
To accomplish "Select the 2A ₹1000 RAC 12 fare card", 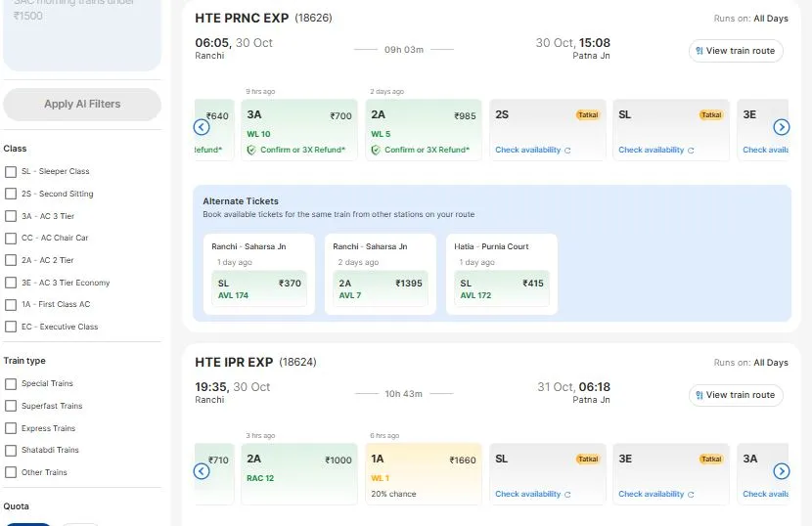I will 299,474.
